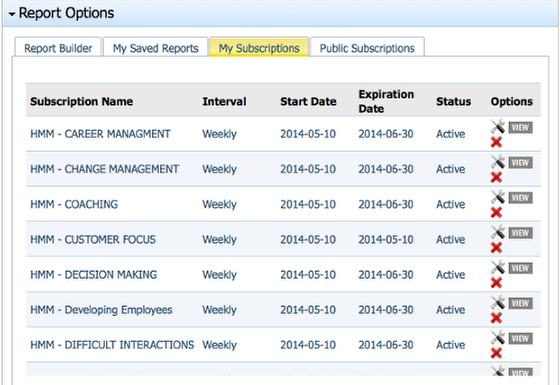Switch to the Report Builder tab
The height and width of the screenshot is (385, 560).
[x=58, y=48]
